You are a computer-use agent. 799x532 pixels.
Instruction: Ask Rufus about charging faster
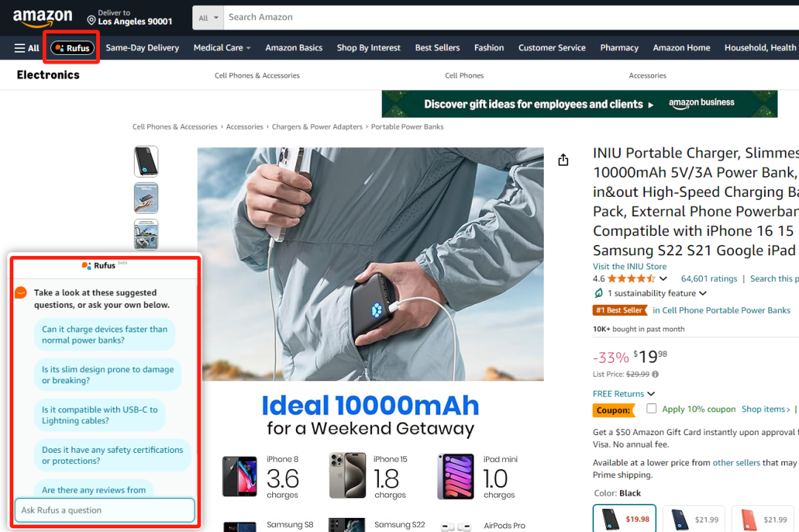tap(104, 334)
